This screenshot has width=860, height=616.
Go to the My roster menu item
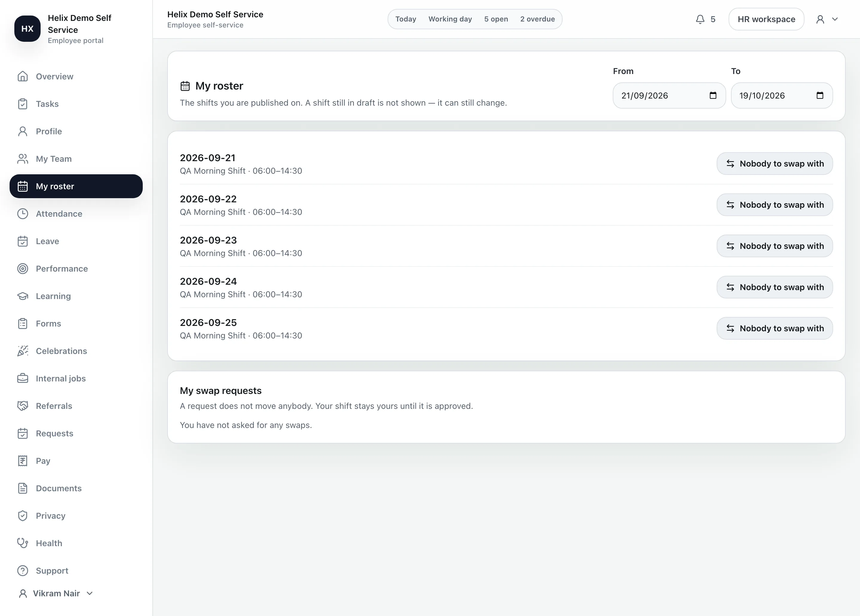(x=76, y=186)
